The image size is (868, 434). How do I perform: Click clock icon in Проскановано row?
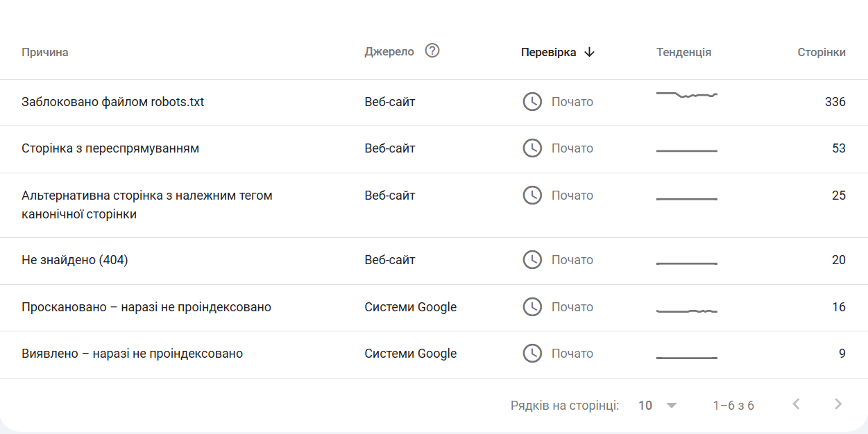coord(532,307)
